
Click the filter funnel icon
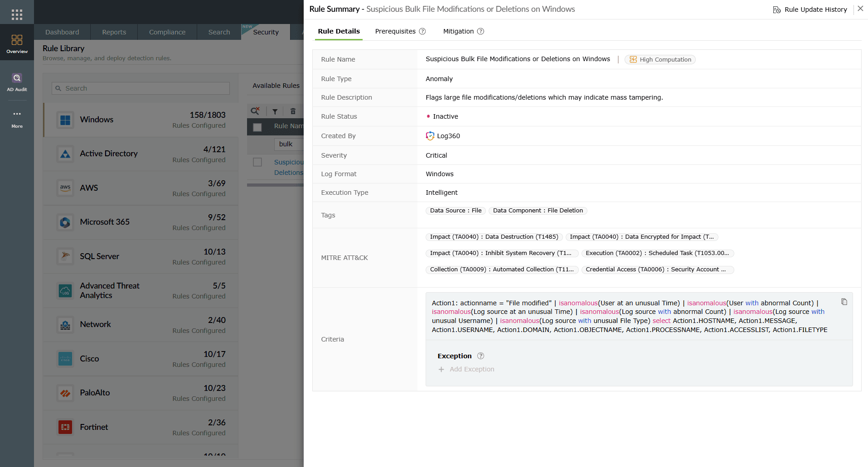point(275,111)
